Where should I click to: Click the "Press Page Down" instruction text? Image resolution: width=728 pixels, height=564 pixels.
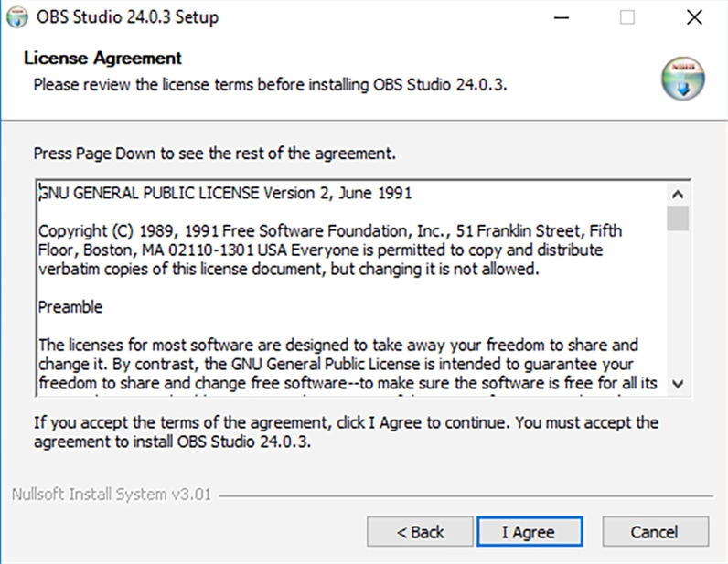[x=215, y=153]
